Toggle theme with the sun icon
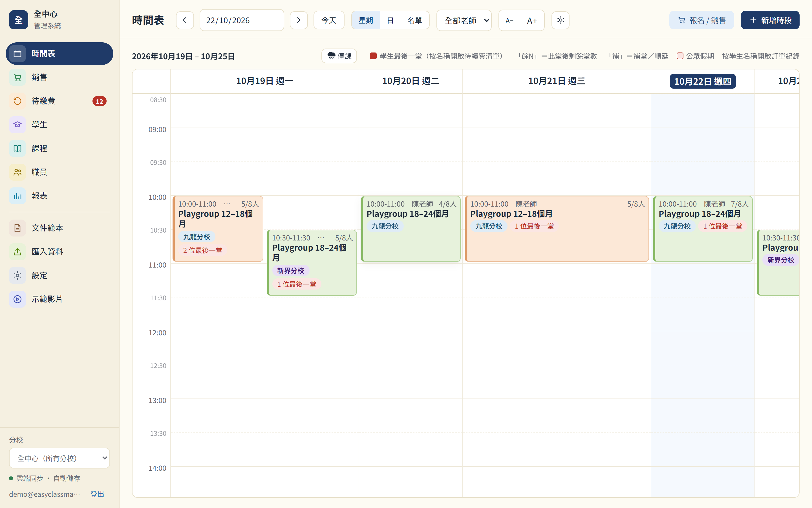Viewport: 812px width, 508px height. click(x=560, y=20)
